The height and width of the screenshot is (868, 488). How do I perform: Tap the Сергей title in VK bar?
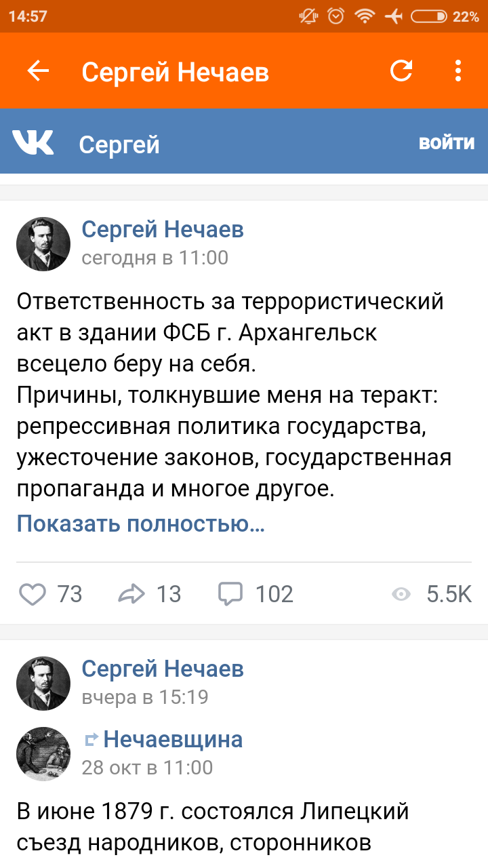point(119,144)
